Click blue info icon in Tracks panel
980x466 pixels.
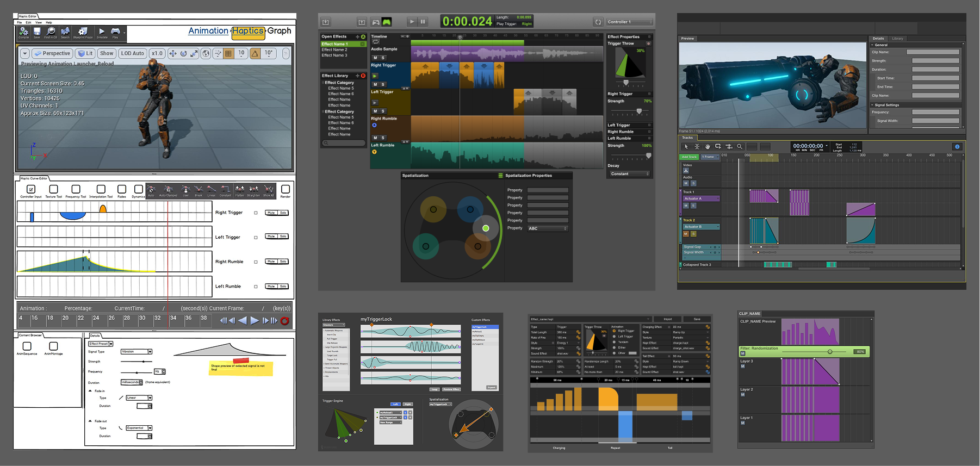[957, 146]
